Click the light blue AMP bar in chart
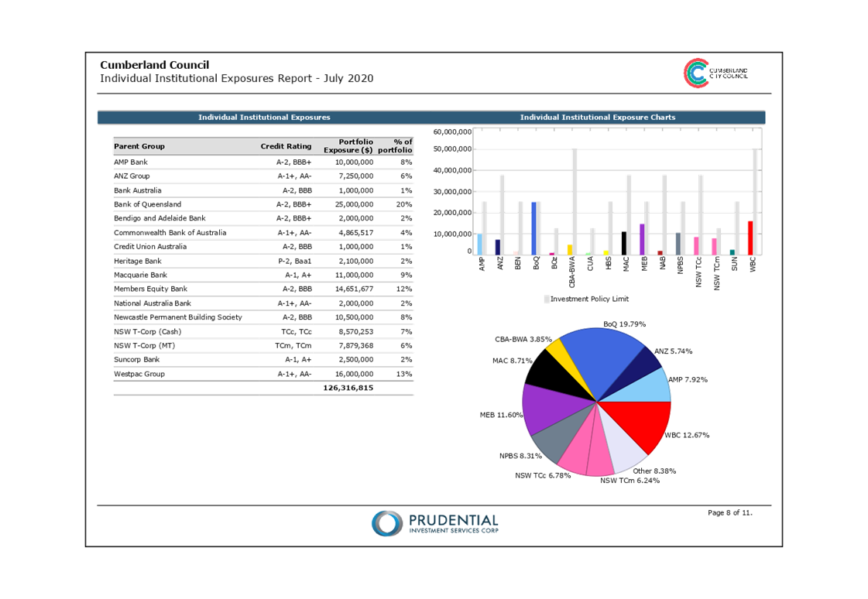This screenshot has height=599, width=868. click(x=480, y=245)
